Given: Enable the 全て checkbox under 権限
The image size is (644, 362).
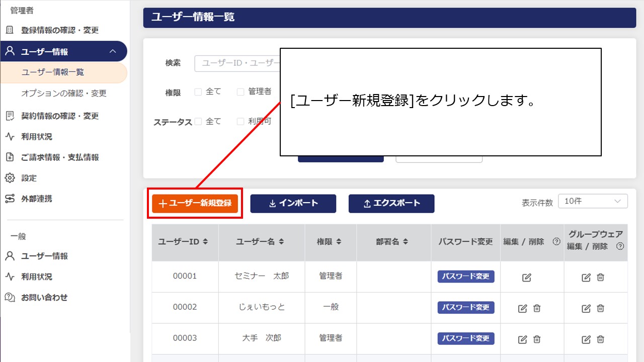Looking at the screenshot, I should coord(198,92).
